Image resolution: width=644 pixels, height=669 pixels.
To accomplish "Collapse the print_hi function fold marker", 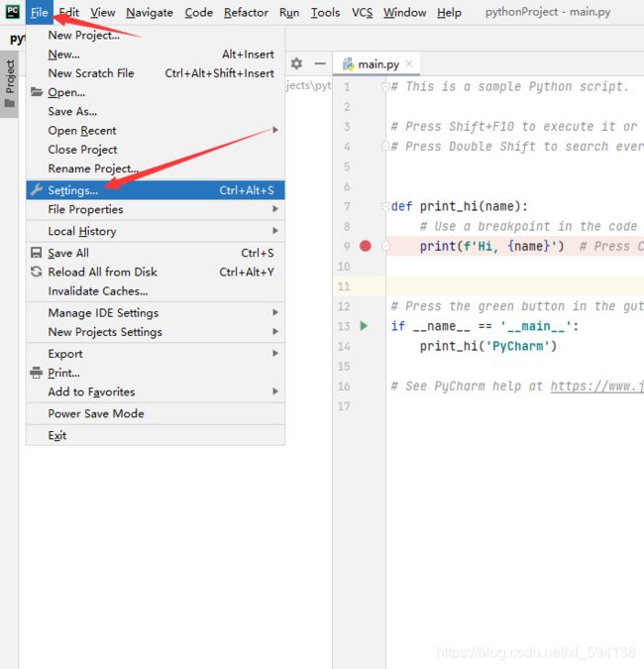I will [385, 207].
